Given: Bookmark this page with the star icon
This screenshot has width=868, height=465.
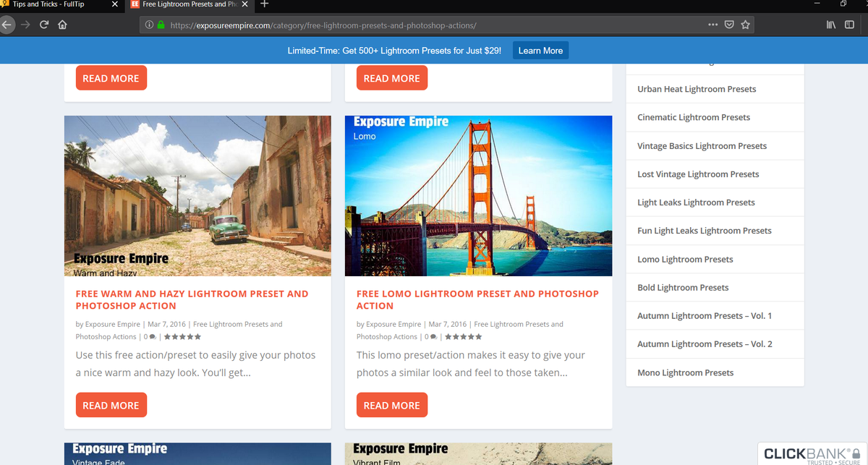Looking at the screenshot, I should click(745, 25).
